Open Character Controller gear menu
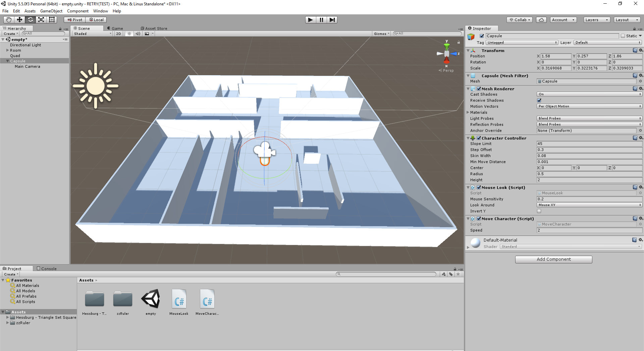 coord(641,138)
